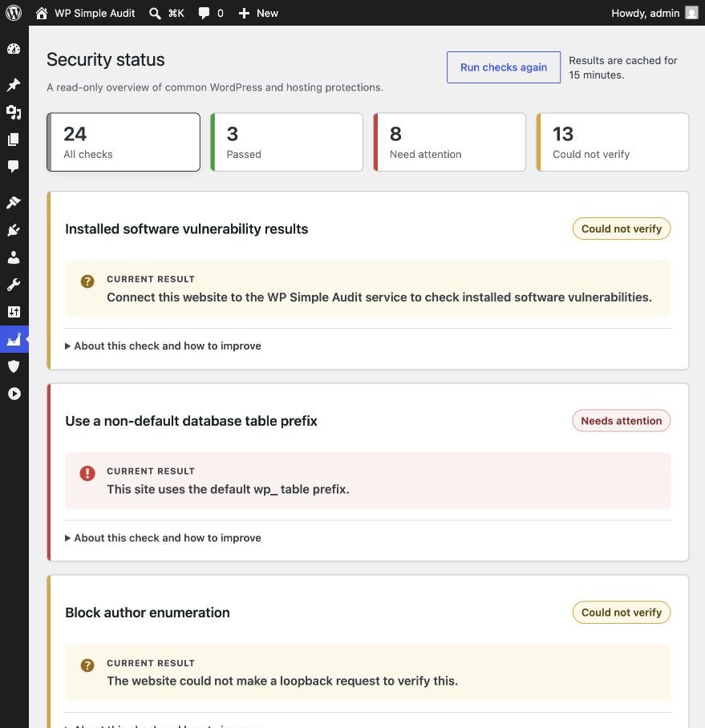The width and height of the screenshot is (705, 728).
Task: Click 'Results are cached for 15 minutes.' note
Action: (623, 68)
